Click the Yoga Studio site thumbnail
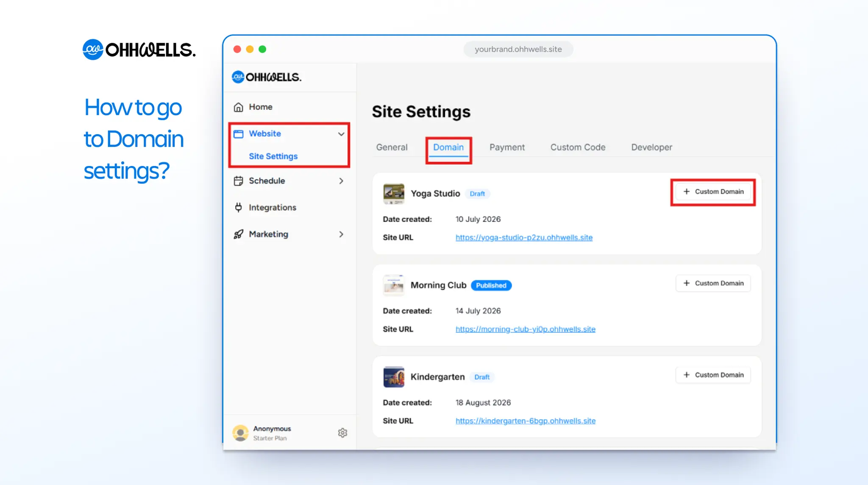The width and height of the screenshot is (868, 485). click(394, 194)
